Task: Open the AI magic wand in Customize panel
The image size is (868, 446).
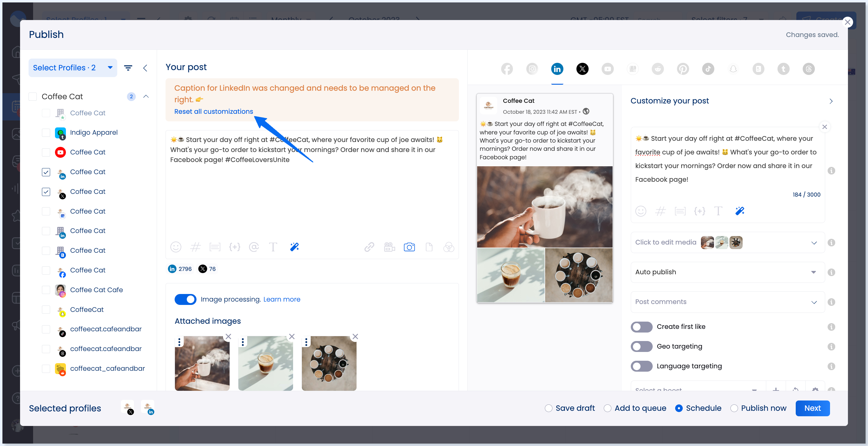Action: coord(740,211)
